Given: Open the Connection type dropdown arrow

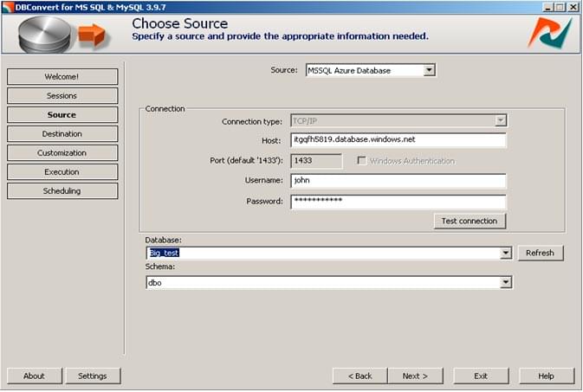Looking at the screenshot, I should click(x=501, y=120).
